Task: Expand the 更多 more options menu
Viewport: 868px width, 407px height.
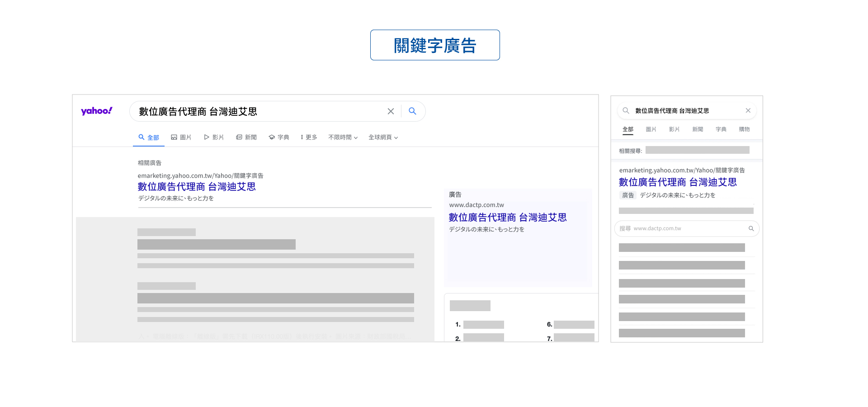Action: pyautogui.click(x=309, y=137)
